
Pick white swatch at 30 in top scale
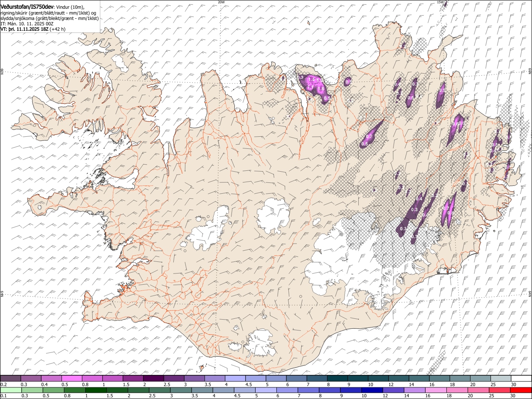(521, 379)
